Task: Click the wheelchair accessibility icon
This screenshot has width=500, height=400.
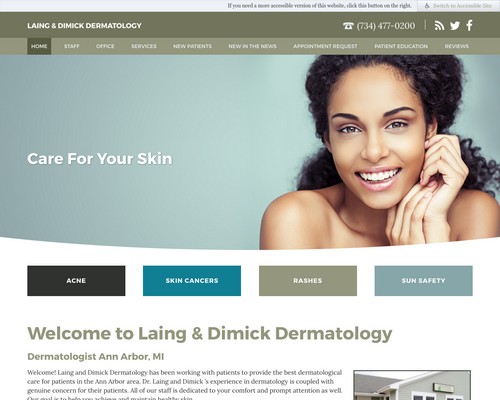Action: 427,6
